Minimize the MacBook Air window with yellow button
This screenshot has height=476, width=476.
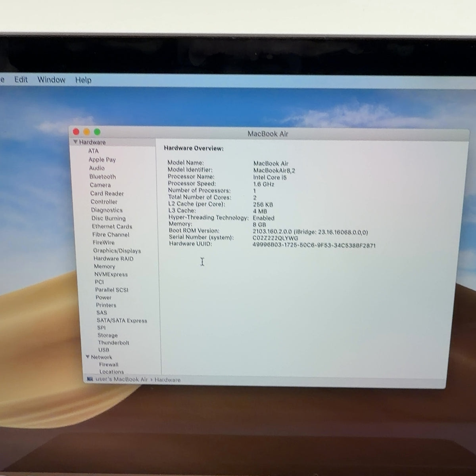click(x=86, y=132)
